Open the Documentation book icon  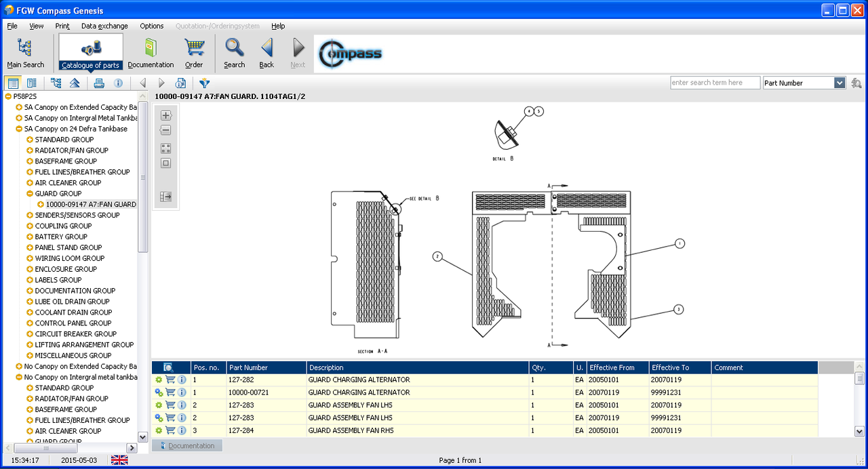[x=151, y=53]
